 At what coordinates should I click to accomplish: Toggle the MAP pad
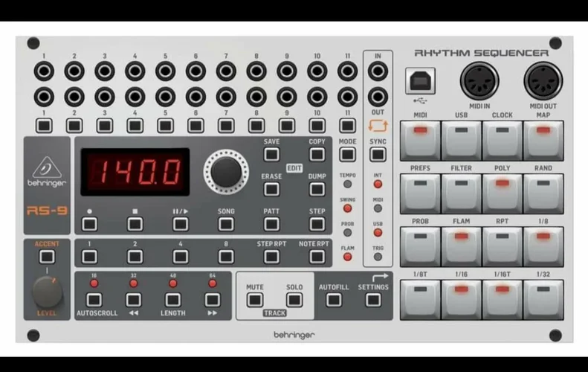pyautogui.click(x=543, y=141)
